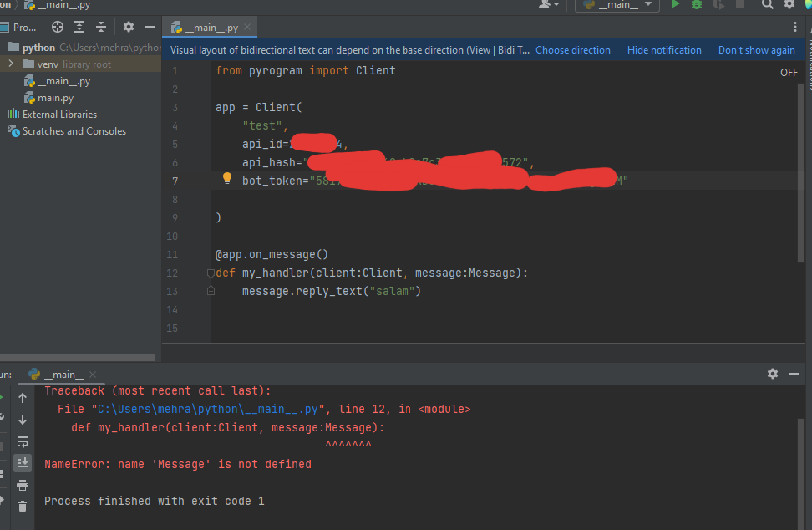Open Project panel options gear
812x530 pixels.
pos(129,27)
